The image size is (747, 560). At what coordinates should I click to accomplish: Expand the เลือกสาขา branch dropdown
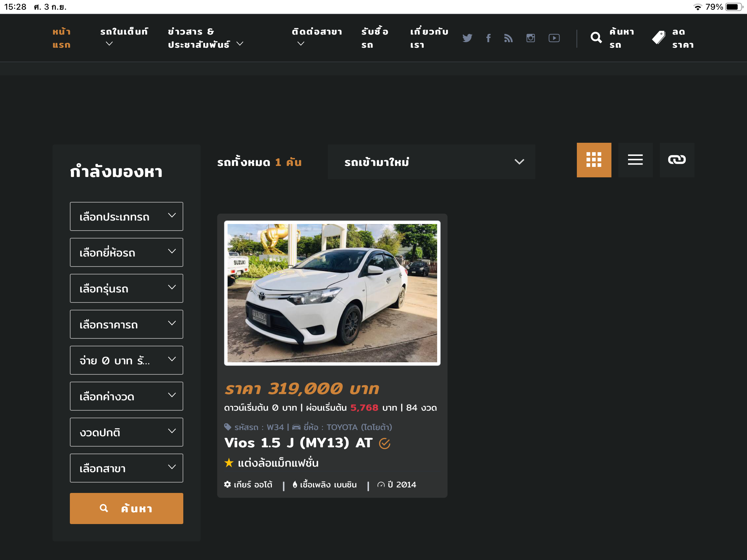pyautogui.click(x=127, y=468)
